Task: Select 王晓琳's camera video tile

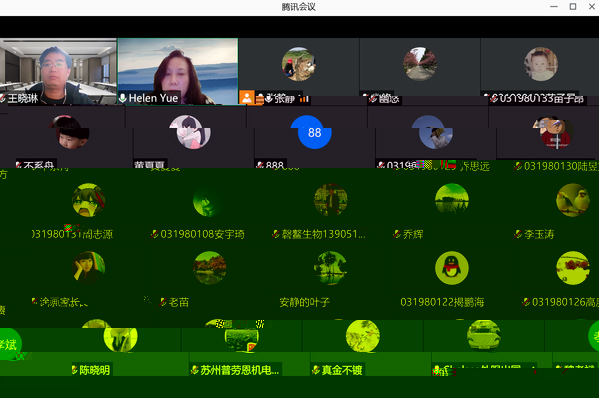Action: coord(58,71)
